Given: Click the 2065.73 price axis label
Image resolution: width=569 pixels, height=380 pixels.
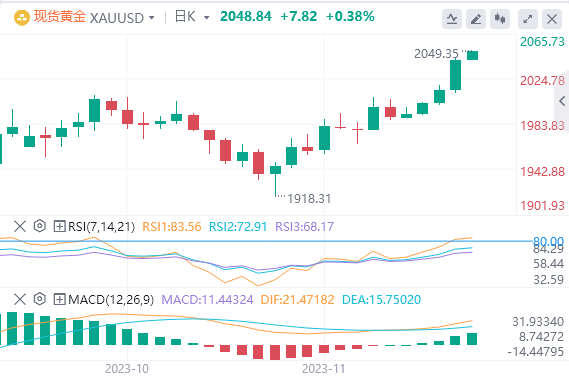Looking at the screenshot, I should coord(543,42).
